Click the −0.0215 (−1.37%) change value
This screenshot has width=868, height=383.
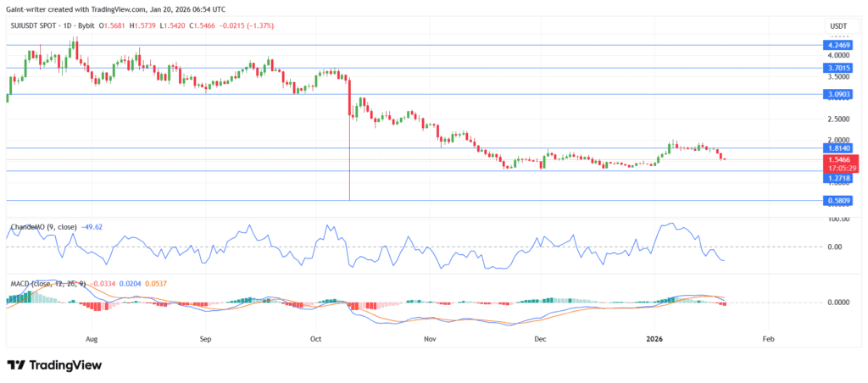(x=246, y=26)
